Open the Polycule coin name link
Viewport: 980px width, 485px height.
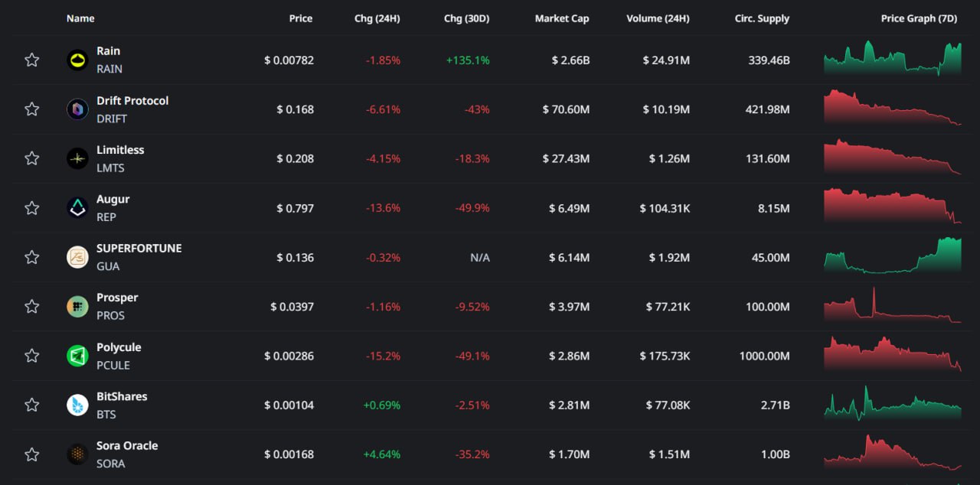(x=119, y=347)
